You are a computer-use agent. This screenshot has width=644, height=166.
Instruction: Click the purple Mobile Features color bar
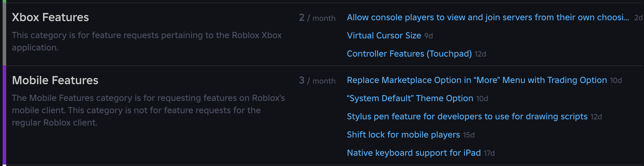pos(4,115)
